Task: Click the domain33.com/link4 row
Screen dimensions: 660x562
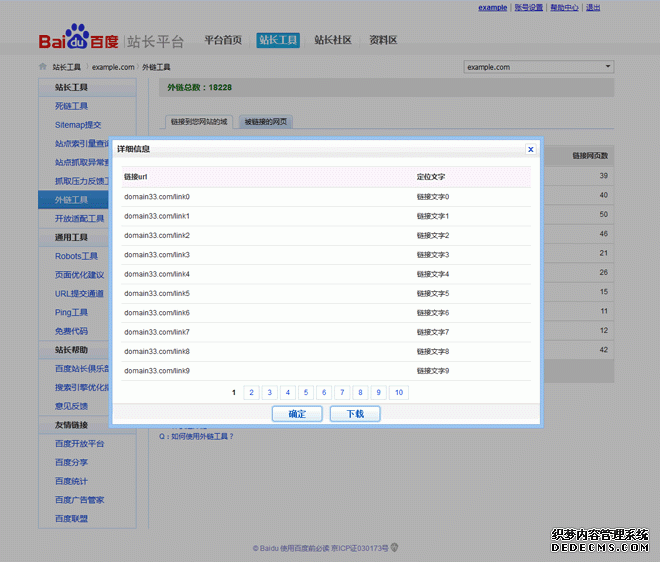Action: (157, 274)
